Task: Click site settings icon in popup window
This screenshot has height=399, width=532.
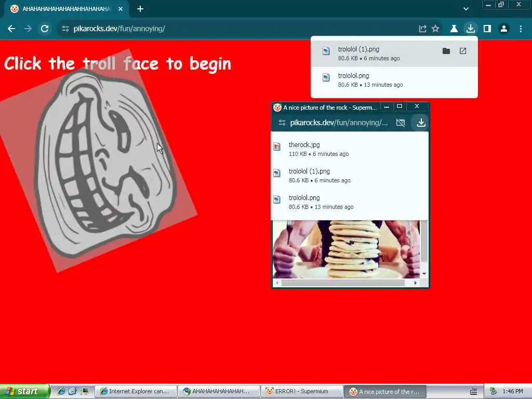Action: (x=282, y=123)
